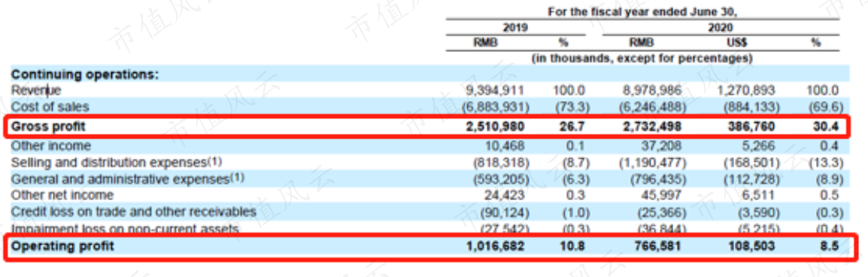The width and height of the screenshot is (868, 277).
Task: Select 2020 gross profit value 2,732,498
Action: [x=651, y=127]
